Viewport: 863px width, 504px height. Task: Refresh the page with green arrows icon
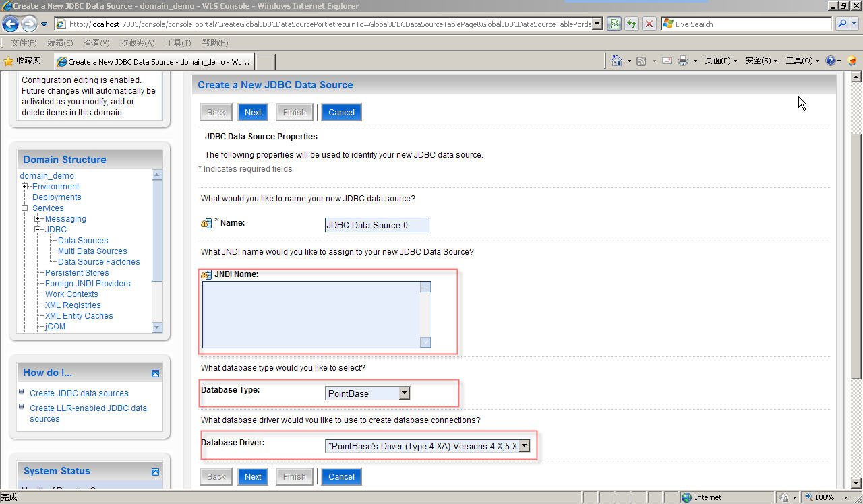[x=632, y=24]
